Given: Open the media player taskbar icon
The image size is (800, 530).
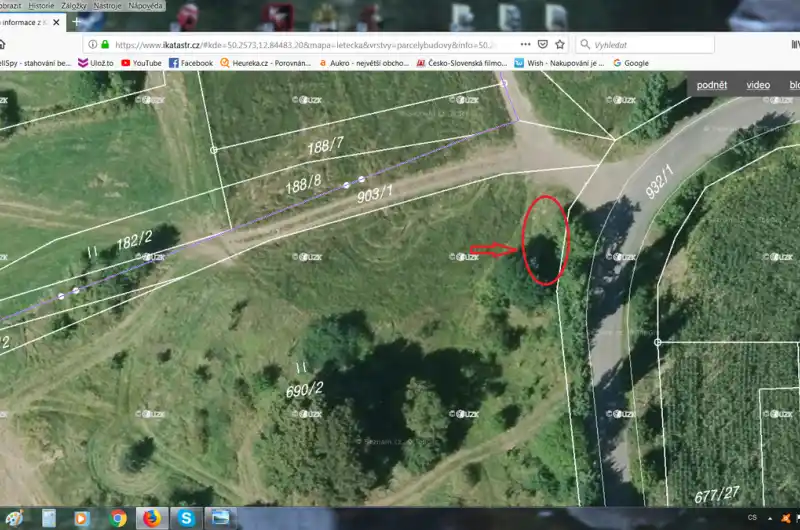Looking at the screenshot, I should tap(82, 519).
